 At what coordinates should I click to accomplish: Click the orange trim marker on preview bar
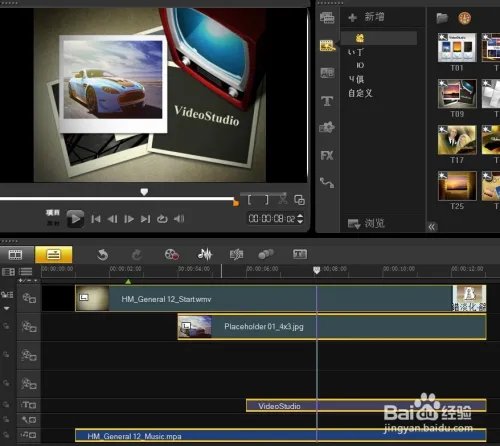point(236,202)
